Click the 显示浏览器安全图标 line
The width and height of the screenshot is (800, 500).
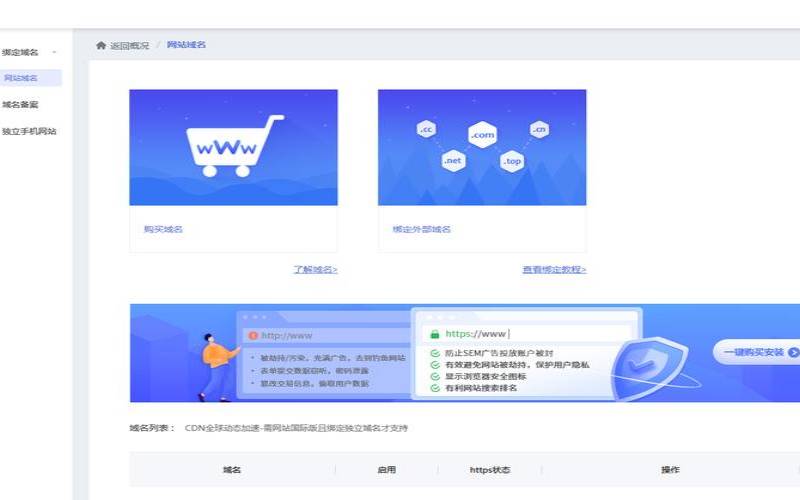coord(485,377)
